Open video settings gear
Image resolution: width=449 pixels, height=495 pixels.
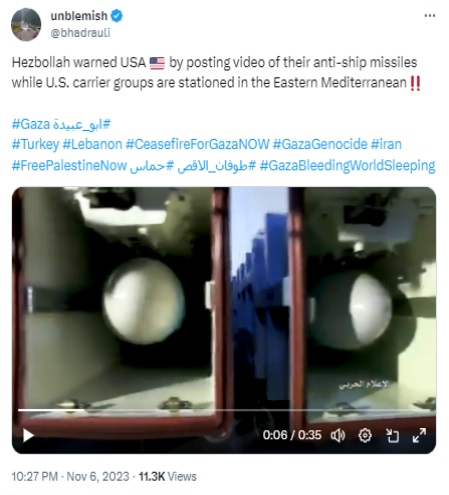(x=365, y=435)
